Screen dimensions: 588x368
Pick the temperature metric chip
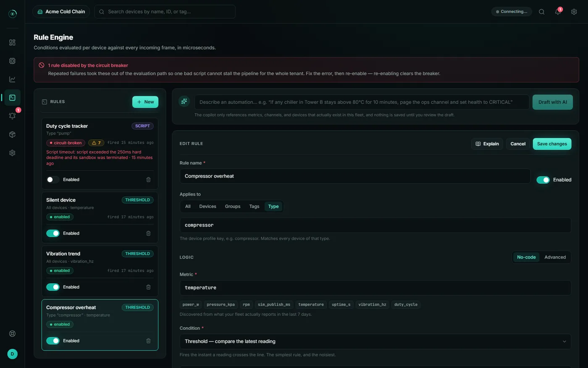click(311, 304)
